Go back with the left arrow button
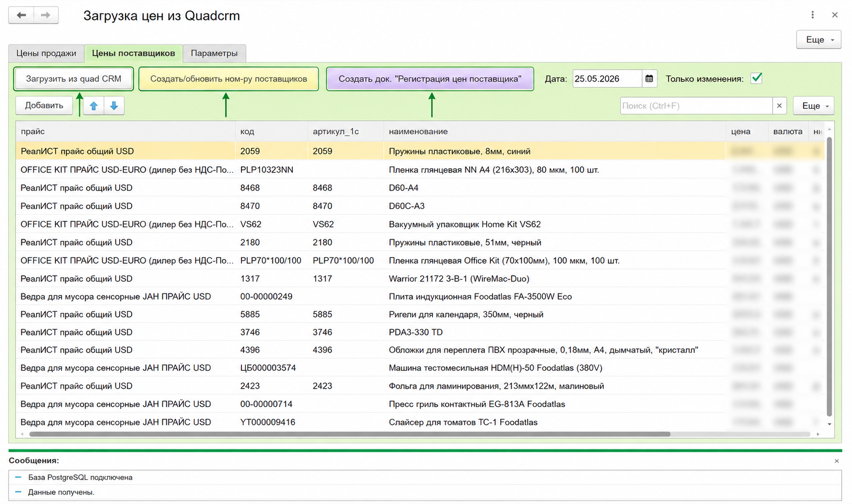Screen dimensions: 852x504 [21, 15]
